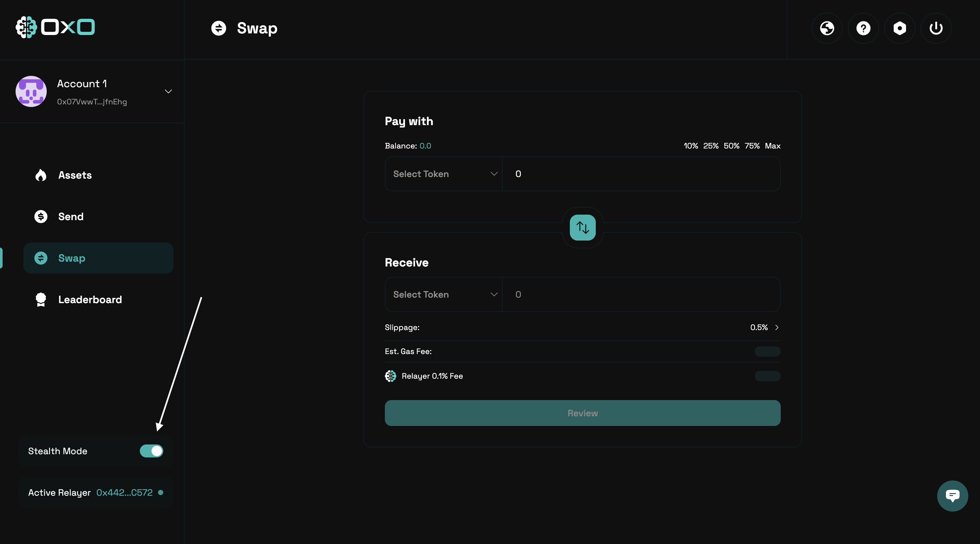Swap token direction with the arrows button
Viewport: 980px width, 544px height.
[x=582, y=227]
